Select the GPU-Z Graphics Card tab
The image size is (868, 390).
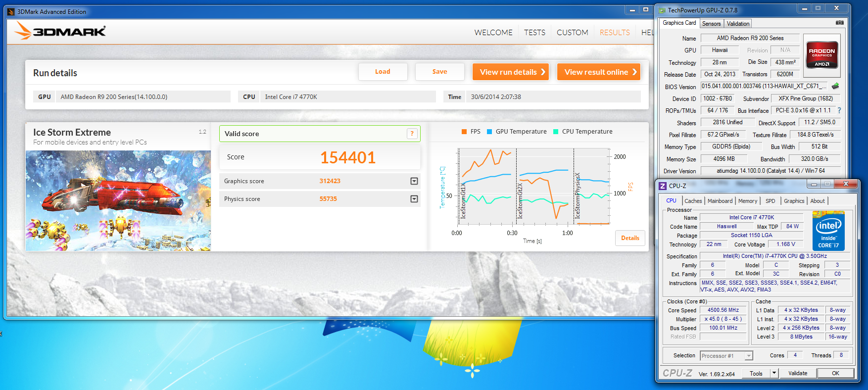coord(679,23)
